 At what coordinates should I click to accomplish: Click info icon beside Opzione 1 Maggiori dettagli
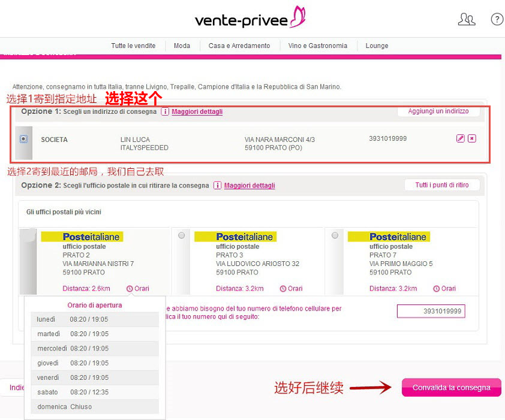point(164,111)
